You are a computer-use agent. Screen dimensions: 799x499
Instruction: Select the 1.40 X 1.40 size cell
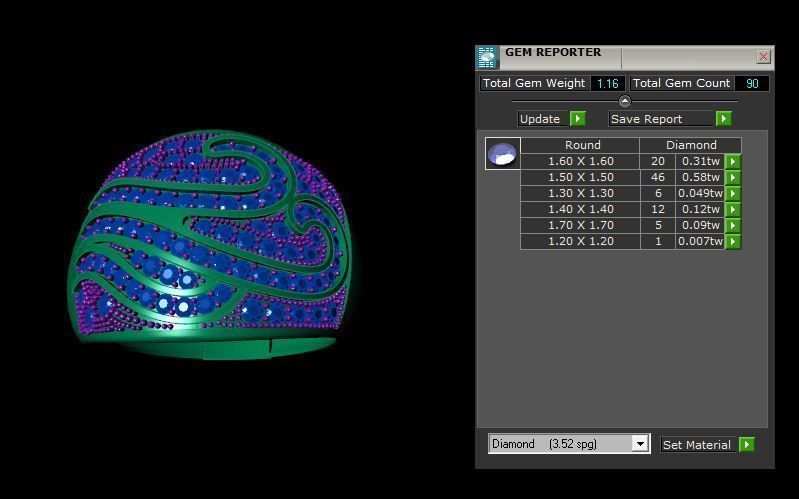pos(580,209)
